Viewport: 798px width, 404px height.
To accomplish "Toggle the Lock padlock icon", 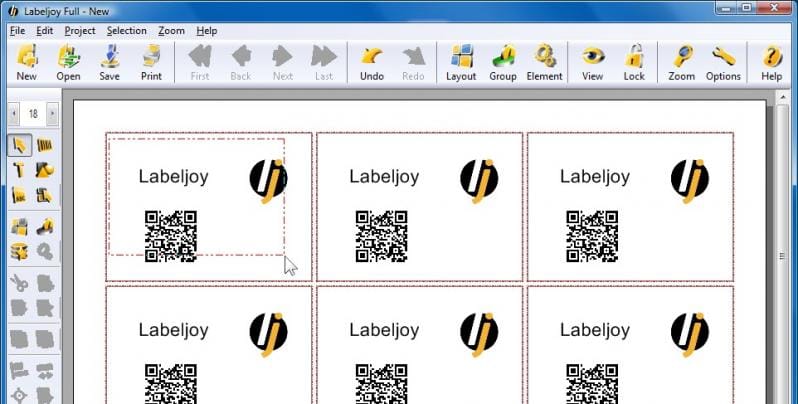I will (634, 62).
